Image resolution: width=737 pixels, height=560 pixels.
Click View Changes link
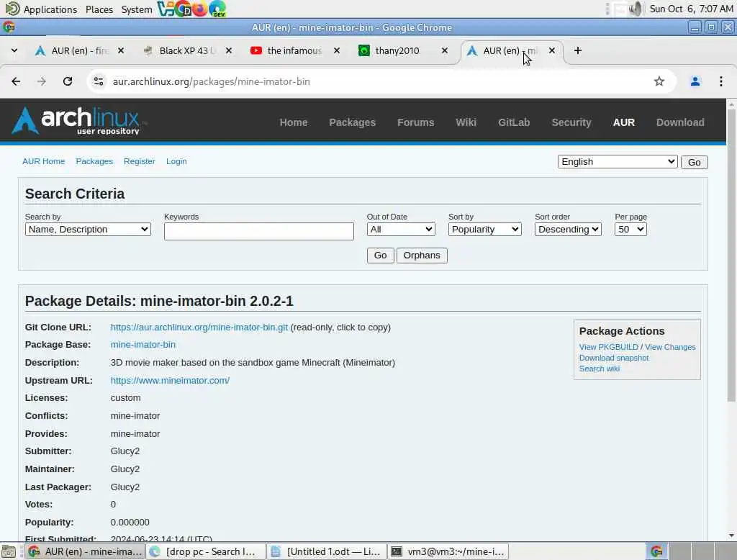point(670,347)
